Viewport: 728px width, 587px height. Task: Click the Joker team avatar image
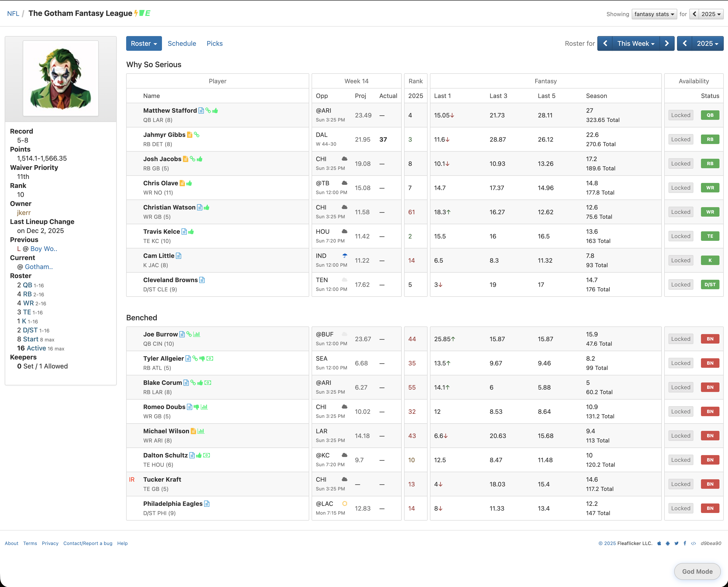pos(61,79)
